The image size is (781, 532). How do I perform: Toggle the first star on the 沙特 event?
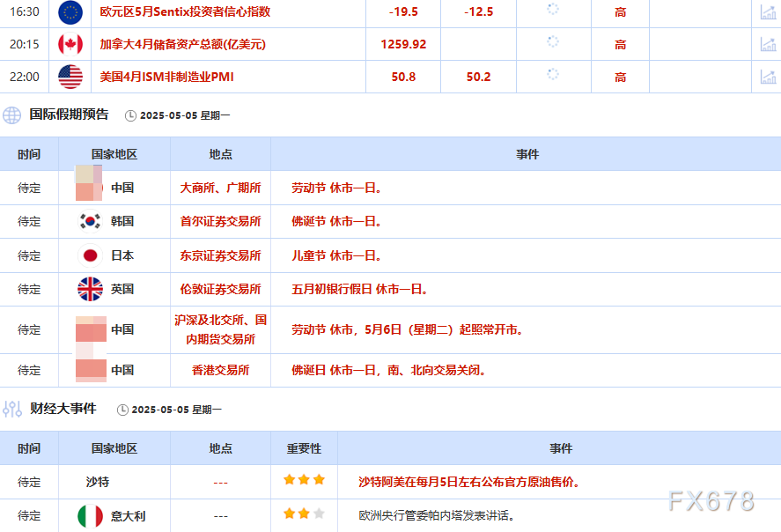[x=289, y=481]
